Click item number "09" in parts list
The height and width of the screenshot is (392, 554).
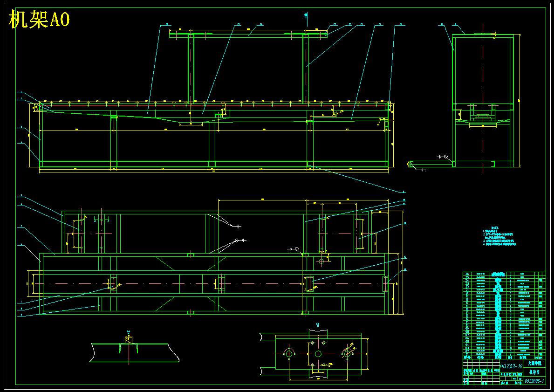pyautogui.click(x=467, y=328)
